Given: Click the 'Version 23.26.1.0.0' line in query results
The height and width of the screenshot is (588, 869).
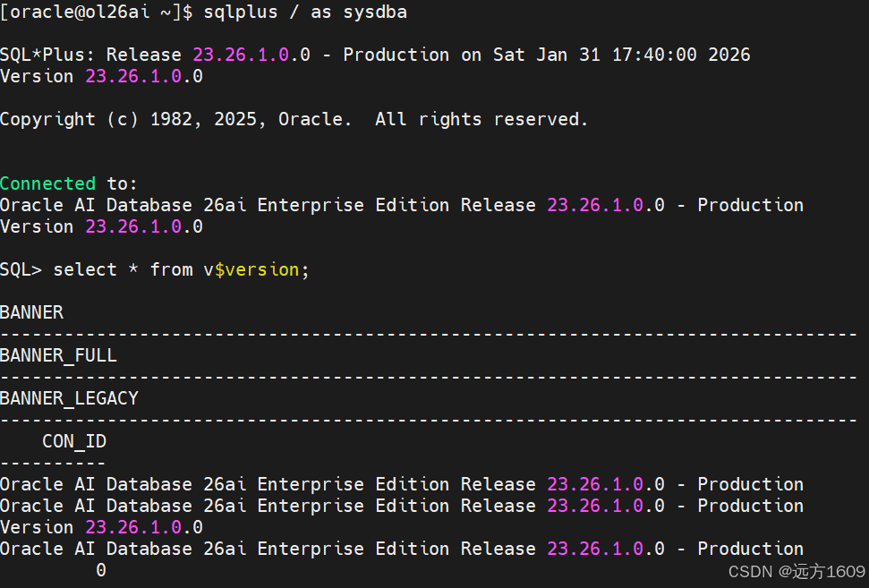Looking at the screenshot, I should click(x=101, y=527).
